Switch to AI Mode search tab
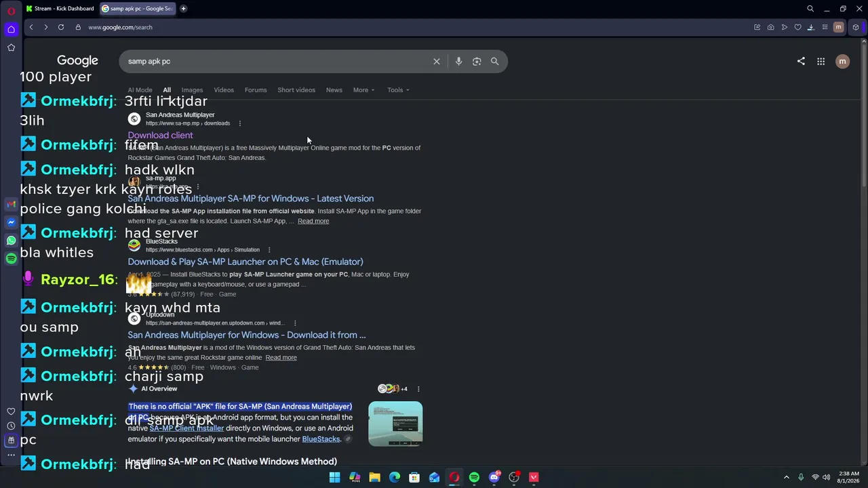868x488 pixels. pyautogui.click(x=140, y=90)
